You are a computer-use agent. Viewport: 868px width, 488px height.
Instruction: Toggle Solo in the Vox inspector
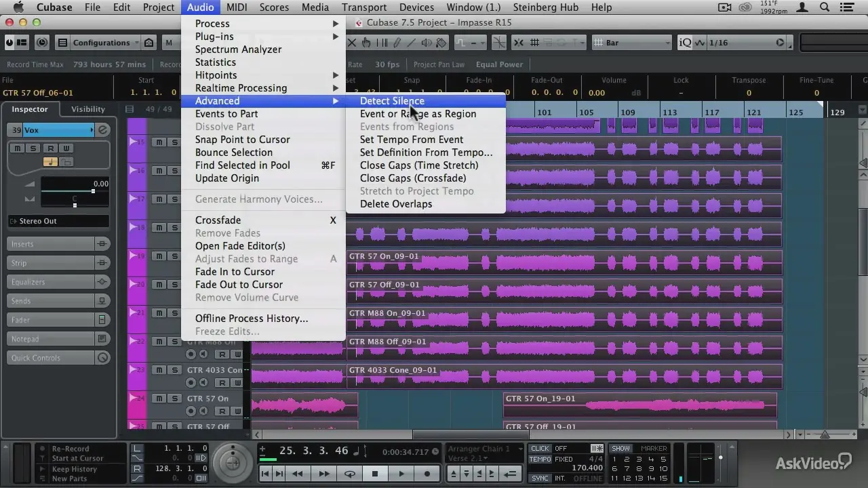tap(33, 148)
